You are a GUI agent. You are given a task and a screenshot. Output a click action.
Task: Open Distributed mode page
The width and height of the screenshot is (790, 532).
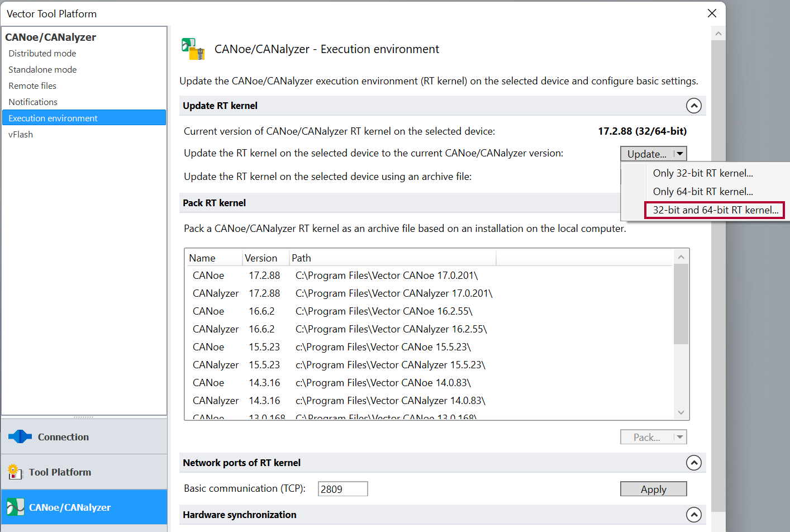[x=42, y=53]
